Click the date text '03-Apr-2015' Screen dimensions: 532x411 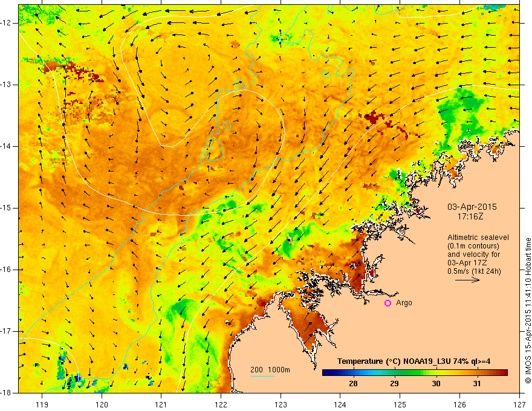(x=472, y=207)
